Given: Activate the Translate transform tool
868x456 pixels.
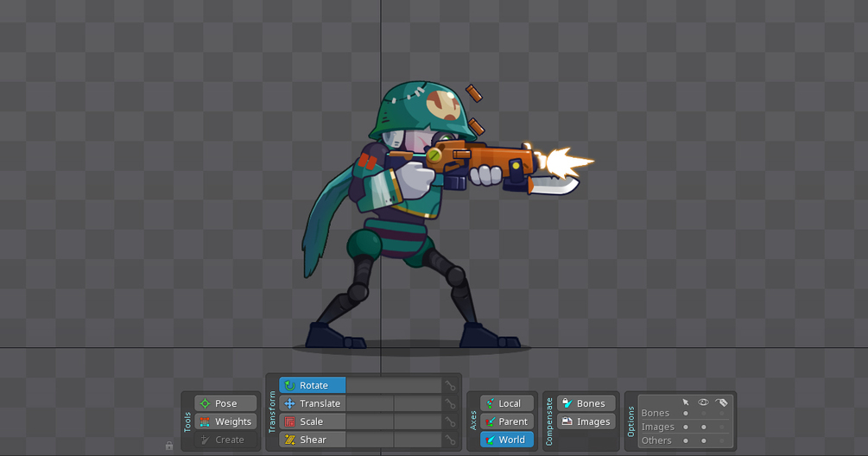Looking at the screenshot, I should (312, 403).
